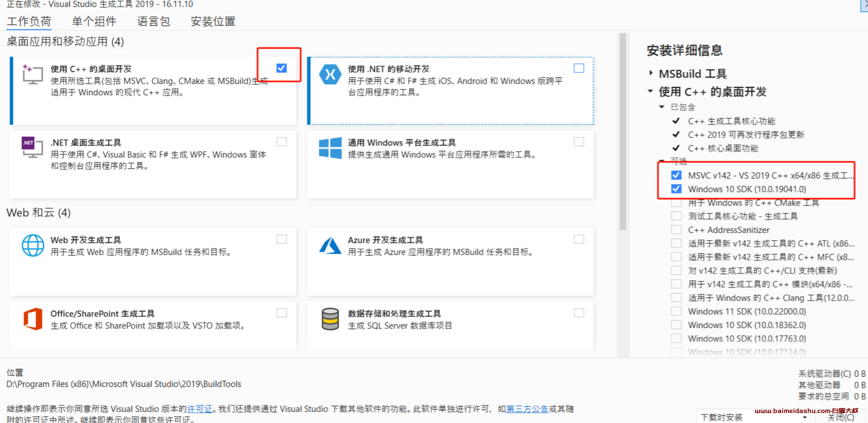
Task: Check the .NET 桌面生成工具 workload checkbox
Action: 281,142
